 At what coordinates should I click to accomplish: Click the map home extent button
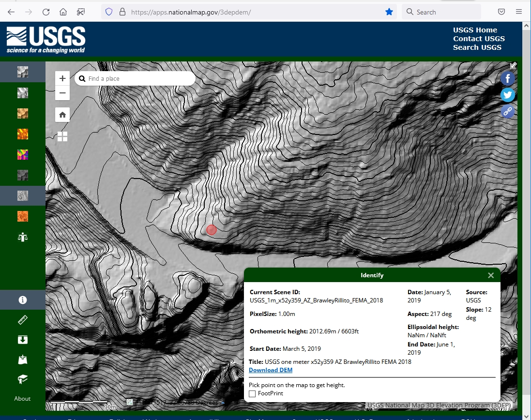click(x=62, y=115)
